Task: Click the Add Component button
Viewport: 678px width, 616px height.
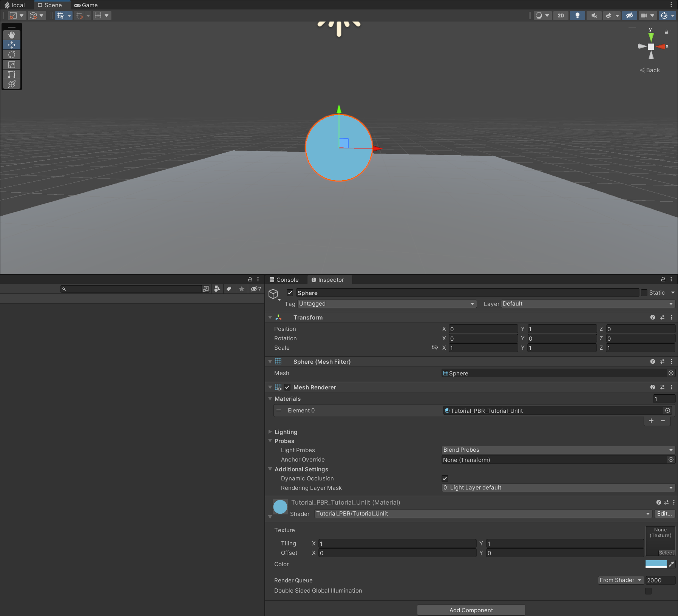Action: tap(471, 610)
